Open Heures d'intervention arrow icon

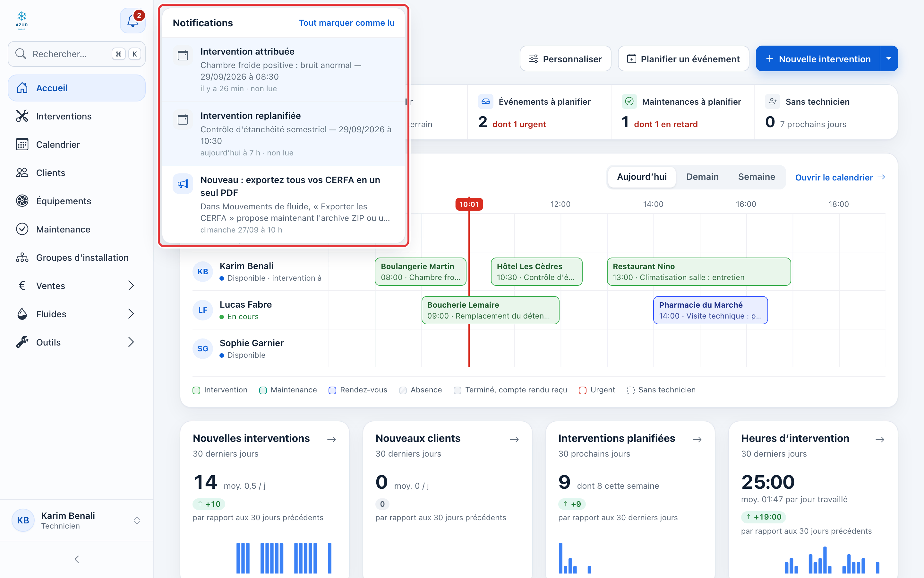[880, 439]
